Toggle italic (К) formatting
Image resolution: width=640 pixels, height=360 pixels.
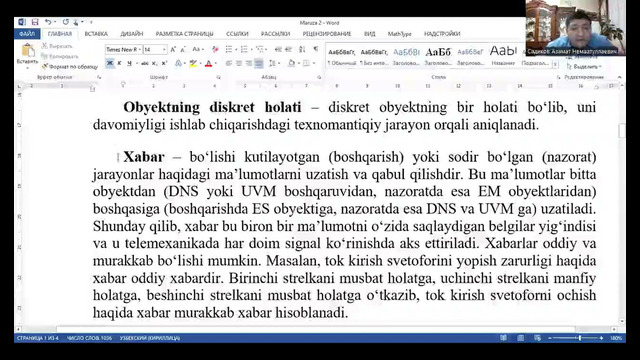120,63
